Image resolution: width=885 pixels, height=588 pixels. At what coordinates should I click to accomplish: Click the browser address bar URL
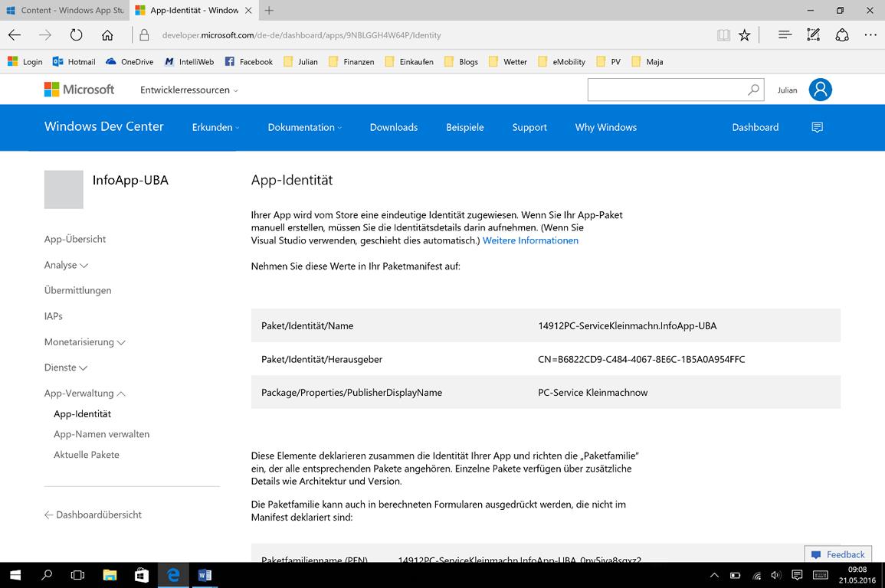click(x=301, y=35)
